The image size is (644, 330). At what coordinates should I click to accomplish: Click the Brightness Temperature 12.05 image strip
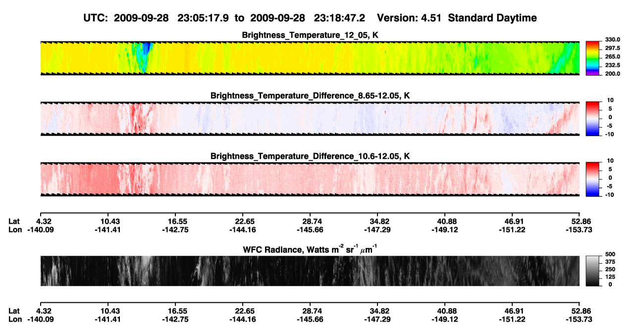coord(310,58)
